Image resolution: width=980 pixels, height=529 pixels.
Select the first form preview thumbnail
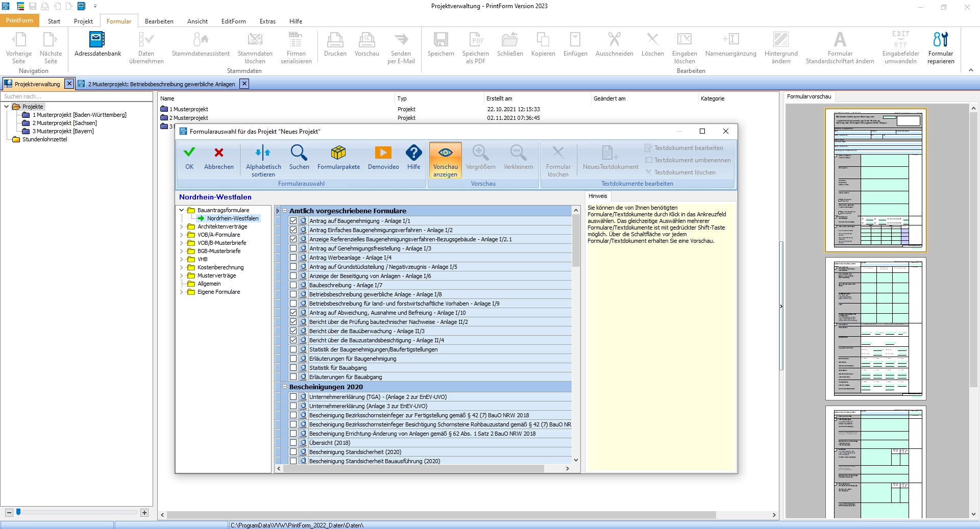[x=875, y=180]
